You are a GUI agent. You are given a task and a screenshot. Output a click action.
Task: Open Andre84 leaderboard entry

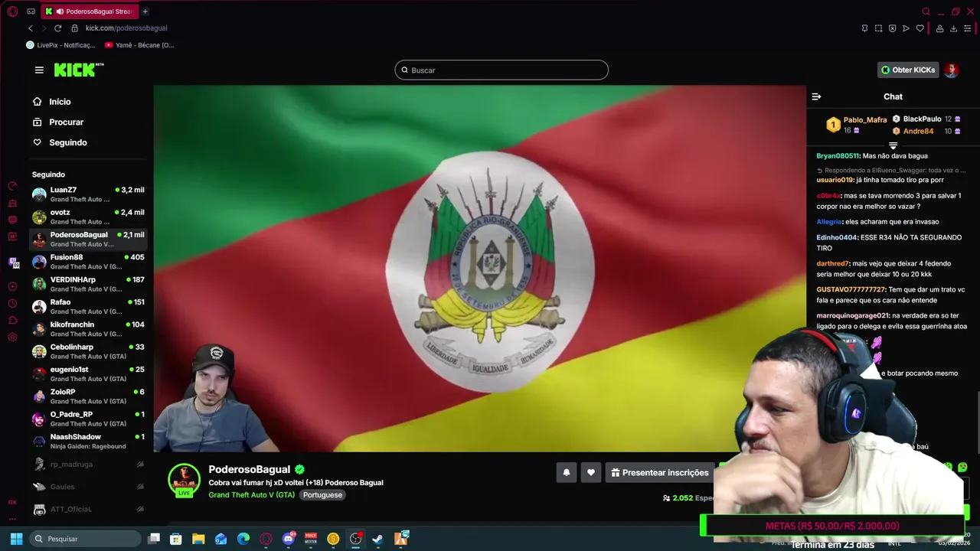[x=926, y=131]
